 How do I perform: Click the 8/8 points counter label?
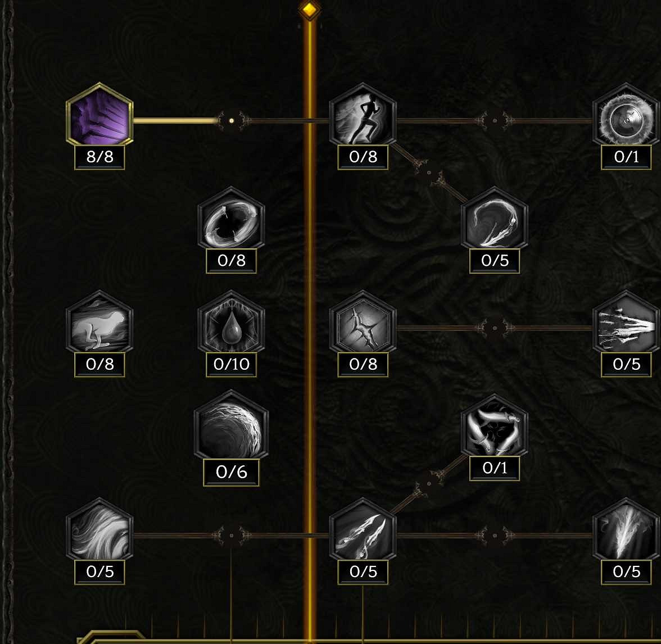point(99,157)
